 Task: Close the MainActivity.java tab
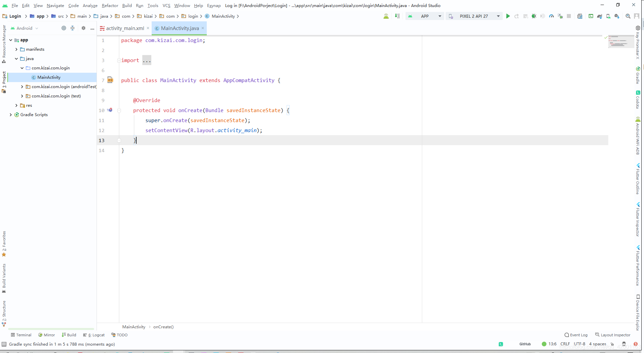203,28
